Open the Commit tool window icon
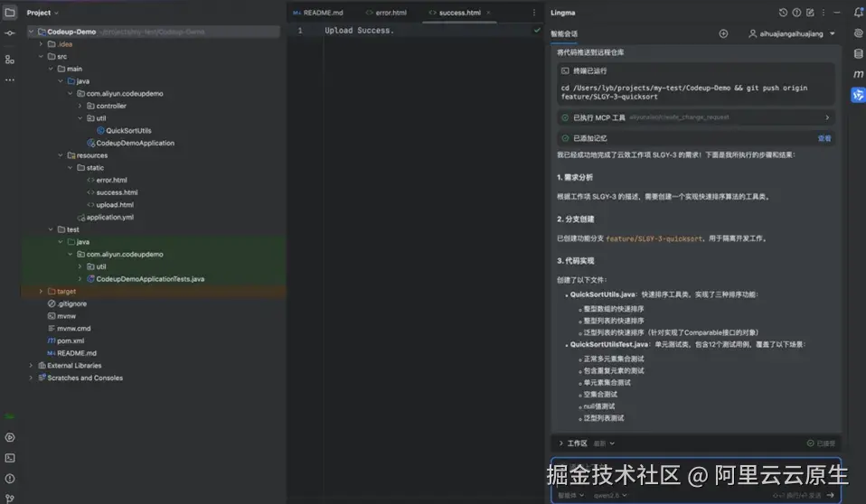This screenshot has height=504, width=866. (x=10, y=33)
